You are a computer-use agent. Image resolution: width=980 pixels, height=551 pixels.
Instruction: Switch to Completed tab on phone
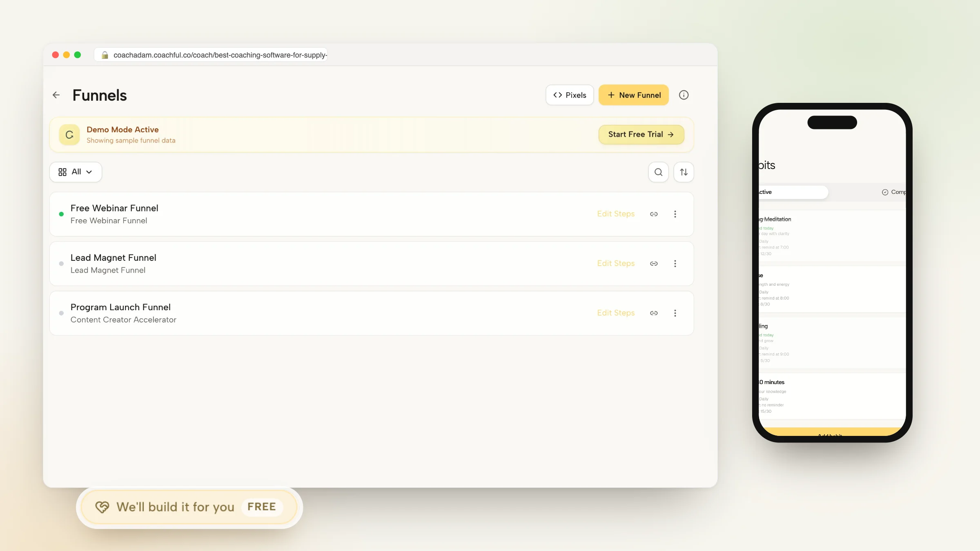pyautogui.click(x=894, y=192)
